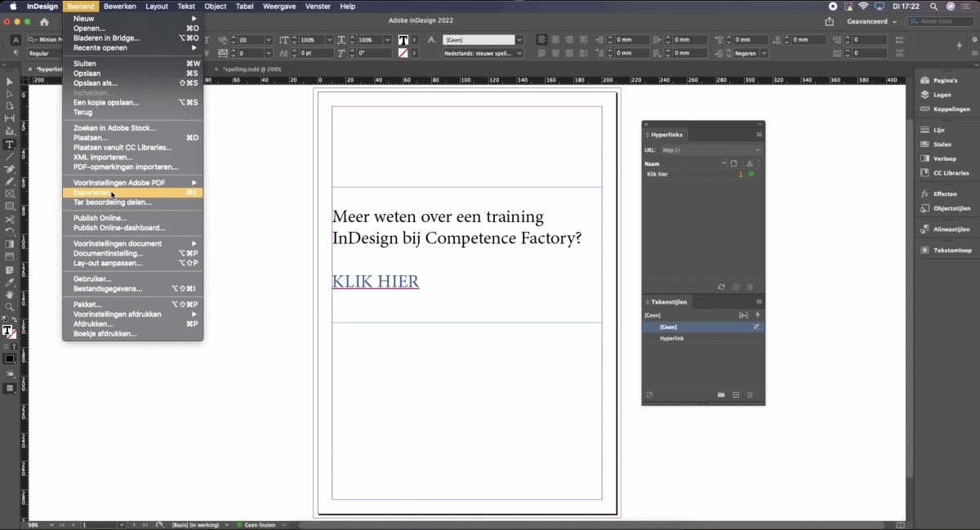The height and width of the screenshot is (530, 980).
Task: Select the Type tool in the toolbar
Action: [x=10, y=145]
